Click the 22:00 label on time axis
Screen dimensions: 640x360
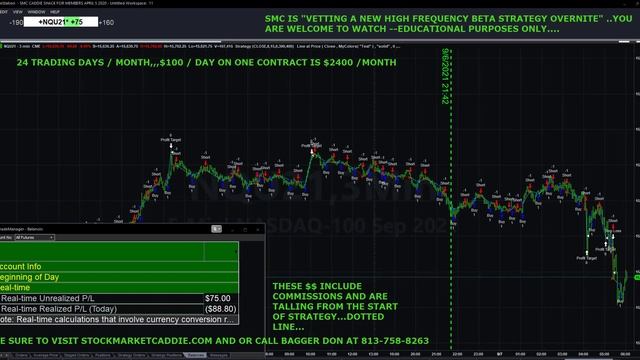(457, 354)
